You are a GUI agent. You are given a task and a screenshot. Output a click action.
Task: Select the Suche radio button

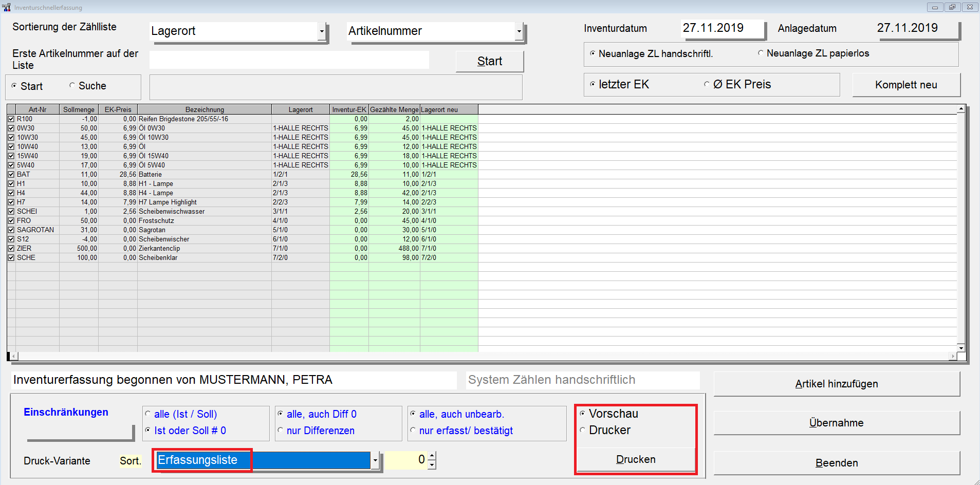point(72,85)
